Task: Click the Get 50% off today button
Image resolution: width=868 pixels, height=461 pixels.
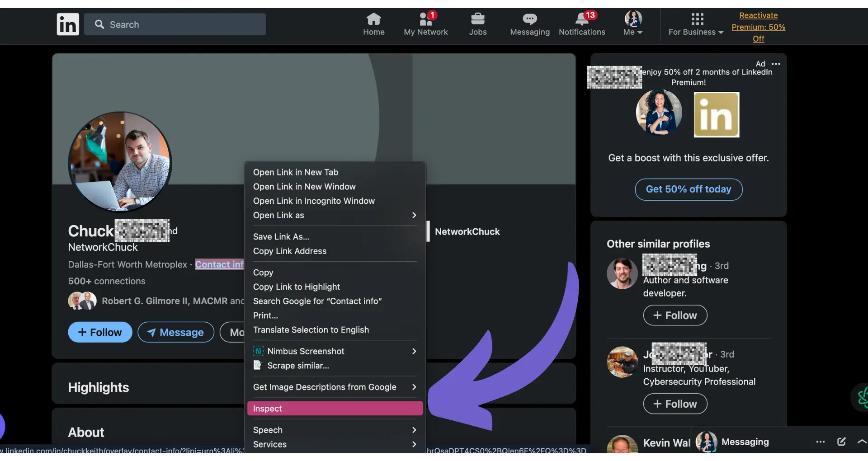Action: coord(689,189)
